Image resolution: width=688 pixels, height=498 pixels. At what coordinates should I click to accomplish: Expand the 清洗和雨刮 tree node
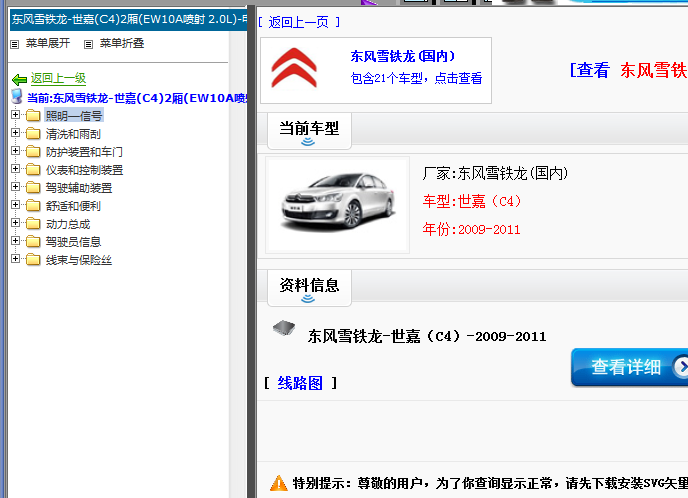pyautogui.click(x=15, y=133)
